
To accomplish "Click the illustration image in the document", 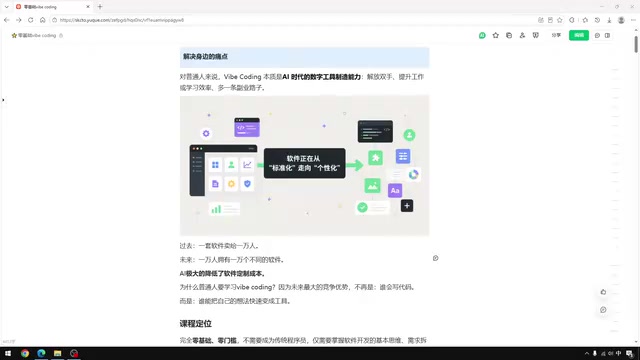I will 304,166.
